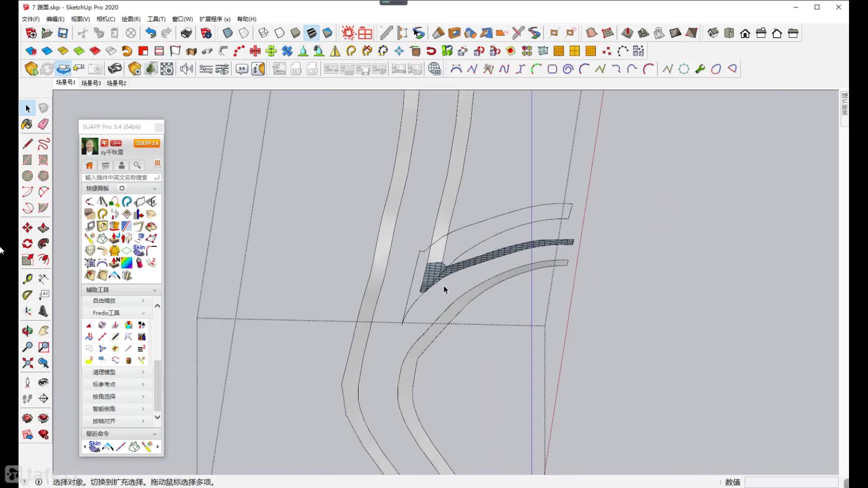The width and height of the screenshot is (868, 488).
Task: Toggle X-Ray face style
Action: pos(227,33)
